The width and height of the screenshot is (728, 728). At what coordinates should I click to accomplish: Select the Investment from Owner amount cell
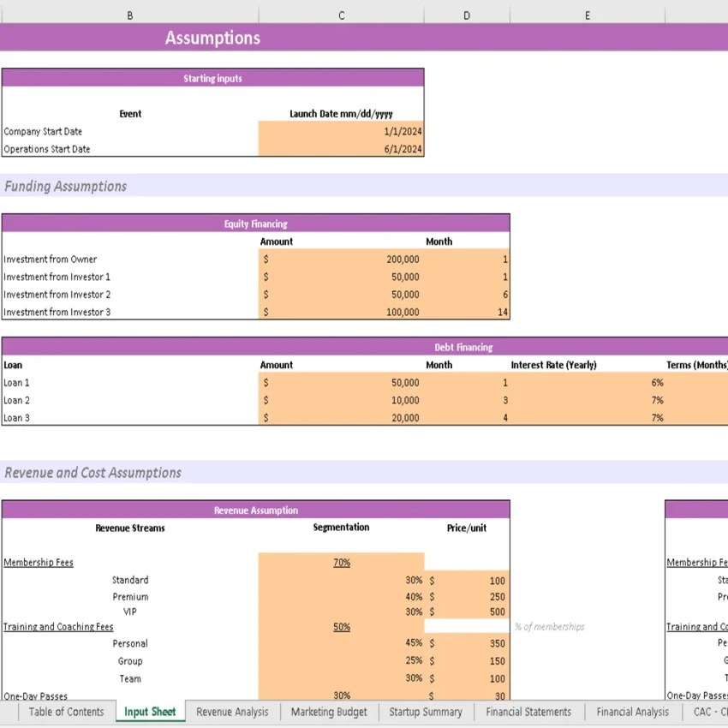click(341, 259)
